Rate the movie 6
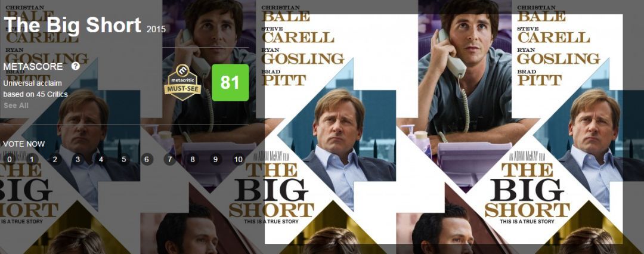The height and width of the screenshot is (254, 644). coord(147,159)
